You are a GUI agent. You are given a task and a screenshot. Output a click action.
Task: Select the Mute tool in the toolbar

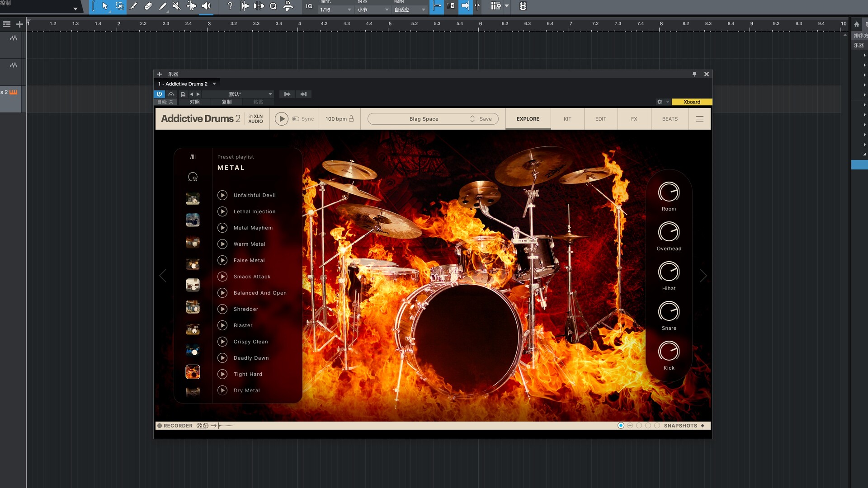[x=177, y=6]
